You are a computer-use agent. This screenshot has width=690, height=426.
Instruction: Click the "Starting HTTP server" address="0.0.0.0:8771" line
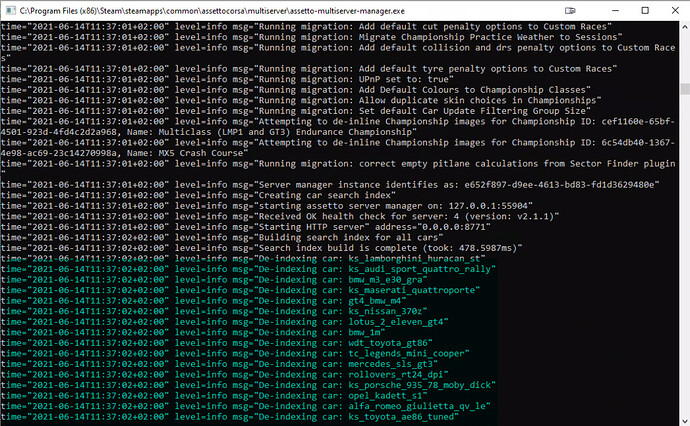point(246,227)
